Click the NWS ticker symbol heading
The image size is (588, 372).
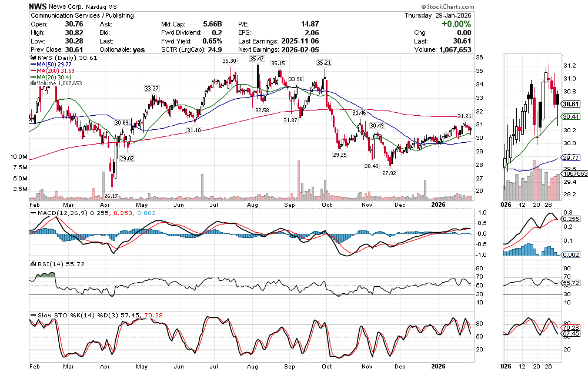point(38,5)
